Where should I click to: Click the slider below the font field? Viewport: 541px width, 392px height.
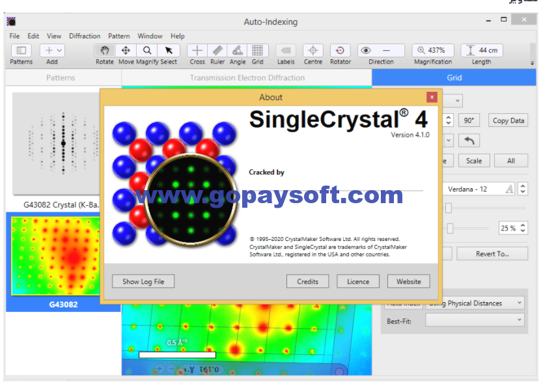pyautogui.click(x=448, y=208)
